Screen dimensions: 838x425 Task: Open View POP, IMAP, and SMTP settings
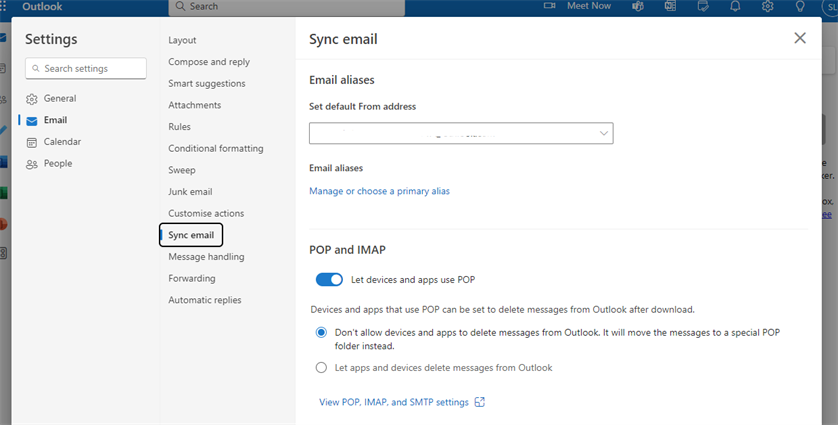[393, 402]
